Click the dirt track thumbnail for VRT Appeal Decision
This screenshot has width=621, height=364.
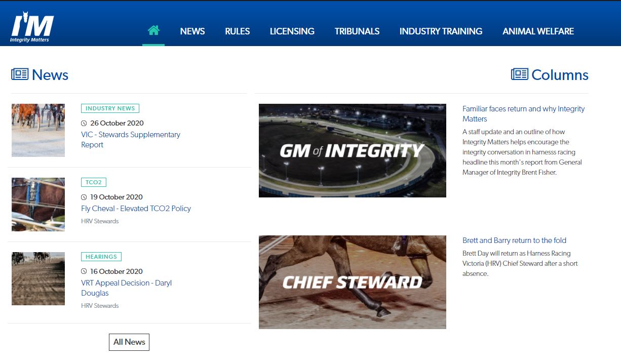click(38, 278)
